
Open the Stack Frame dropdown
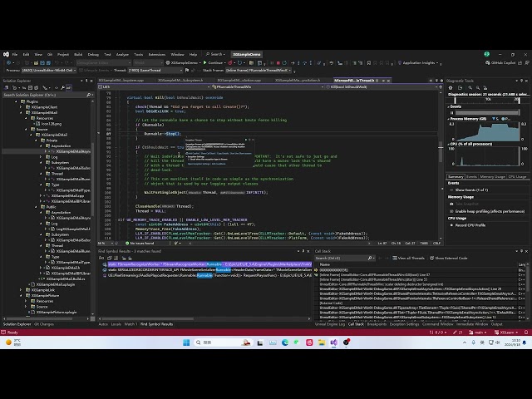pyautogui.click(x=259, y=70)
